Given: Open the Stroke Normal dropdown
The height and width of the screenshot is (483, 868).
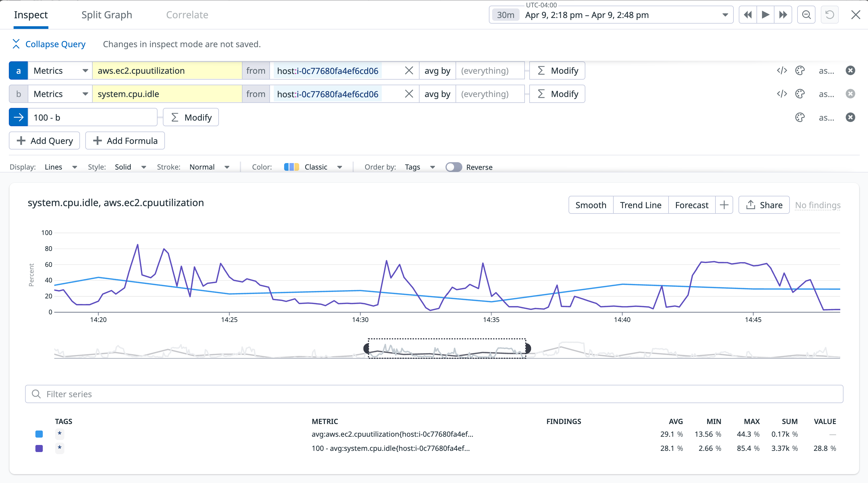Looking at the screenshot, I should pyautogui.click(x=209, y=167).
